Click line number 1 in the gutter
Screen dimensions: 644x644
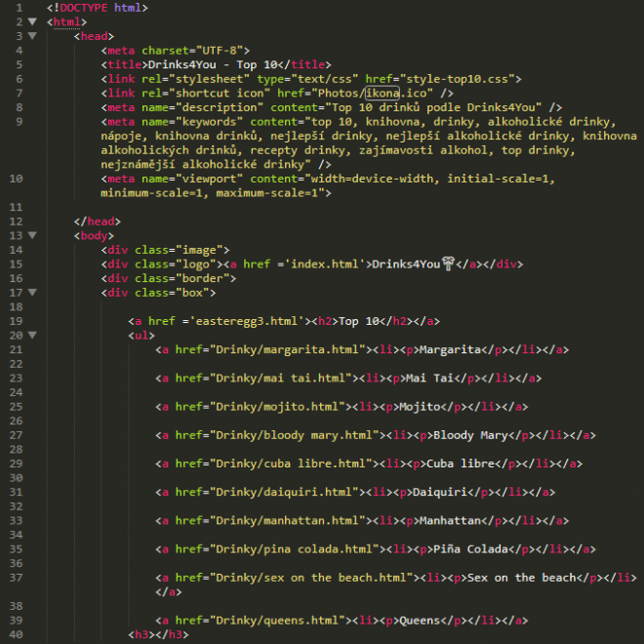click(19, 8)
